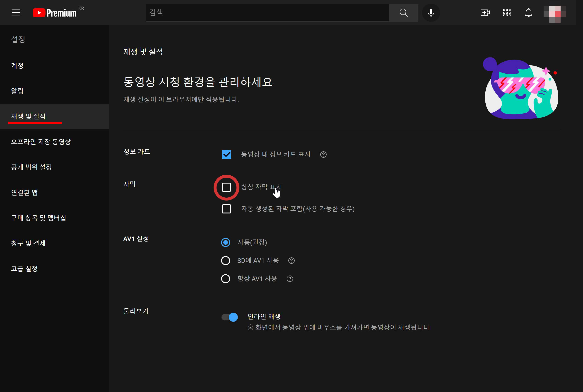Enable 항상 자막 표시 checkbox
583x392 pixels.
tap(226, 187)
